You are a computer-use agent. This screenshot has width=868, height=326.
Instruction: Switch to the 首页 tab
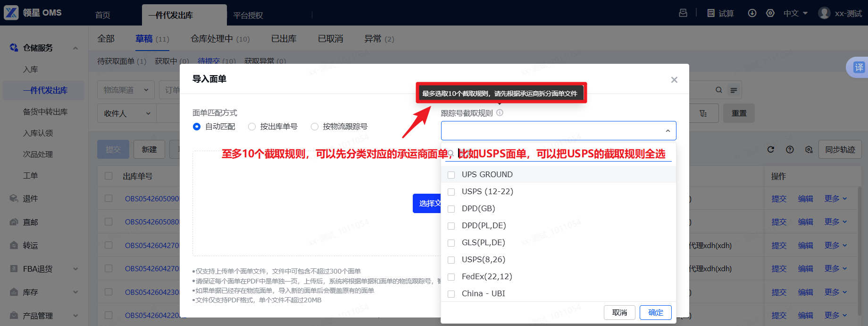(x=103, y=15)
